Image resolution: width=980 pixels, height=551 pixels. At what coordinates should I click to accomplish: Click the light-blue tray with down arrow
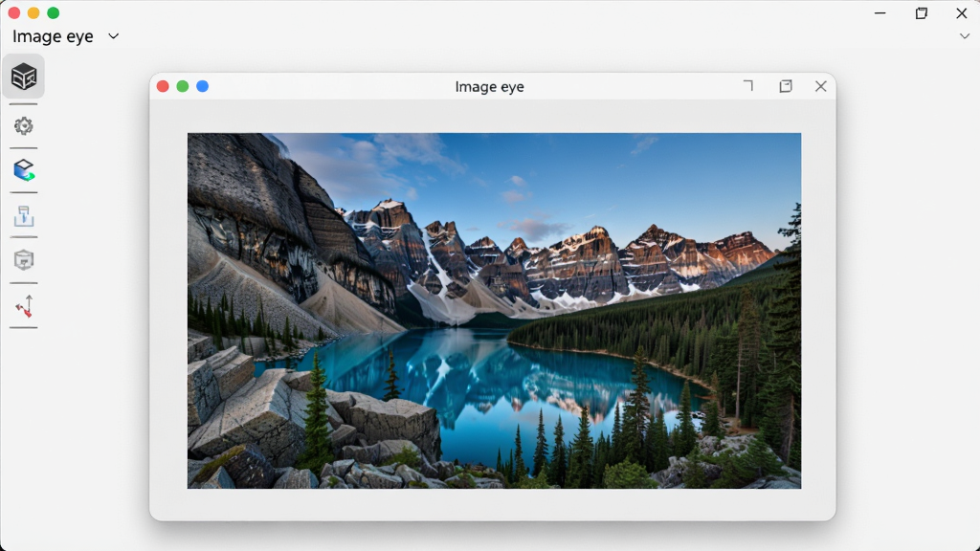point(24,215)
